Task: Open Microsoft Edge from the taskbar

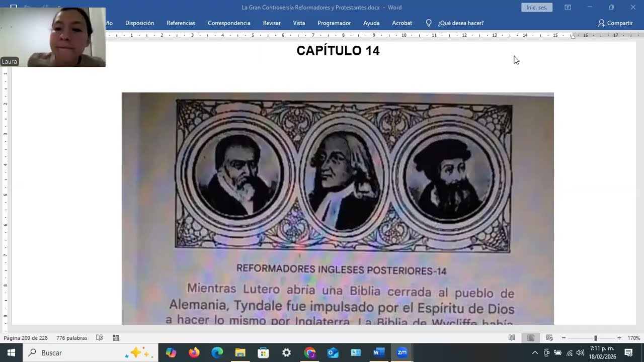Action: point(217,352)
